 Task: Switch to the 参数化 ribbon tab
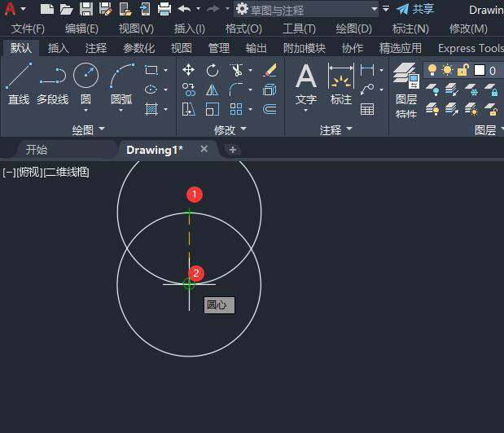pyautogui.click(x=138, y=48)
